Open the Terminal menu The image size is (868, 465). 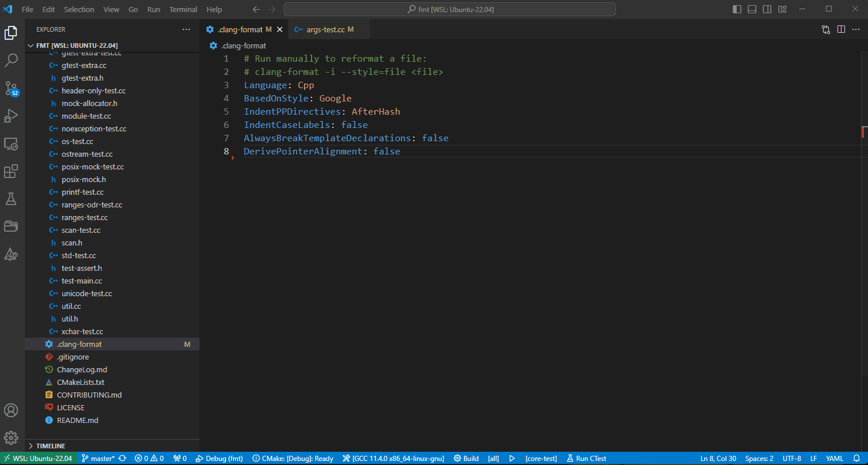click(183, 9)
